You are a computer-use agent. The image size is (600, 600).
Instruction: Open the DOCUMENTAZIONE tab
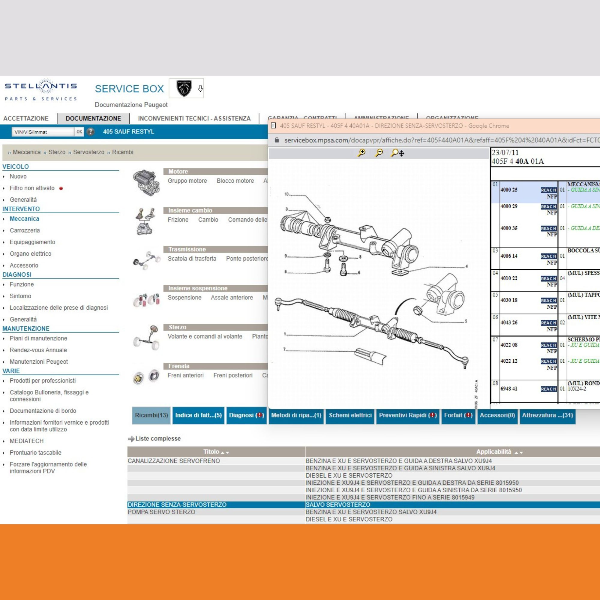coord(93,119)
